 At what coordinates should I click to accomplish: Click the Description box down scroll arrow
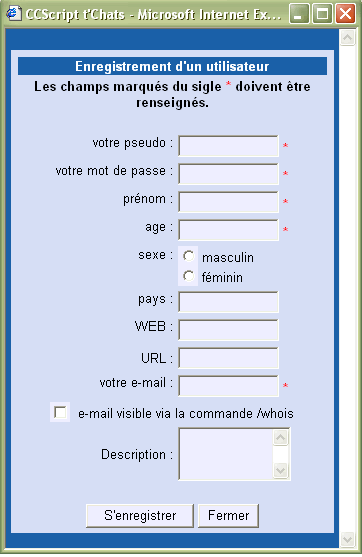tap(281, 471)
